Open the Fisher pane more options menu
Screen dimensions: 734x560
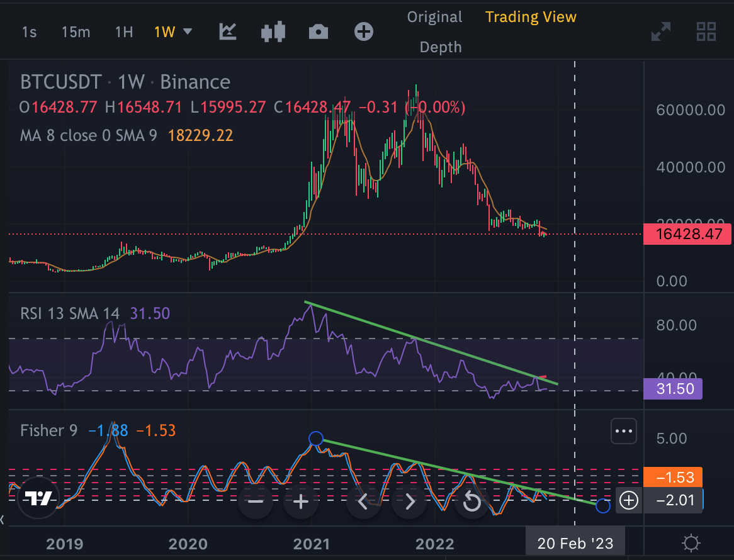tap(624, 431)
